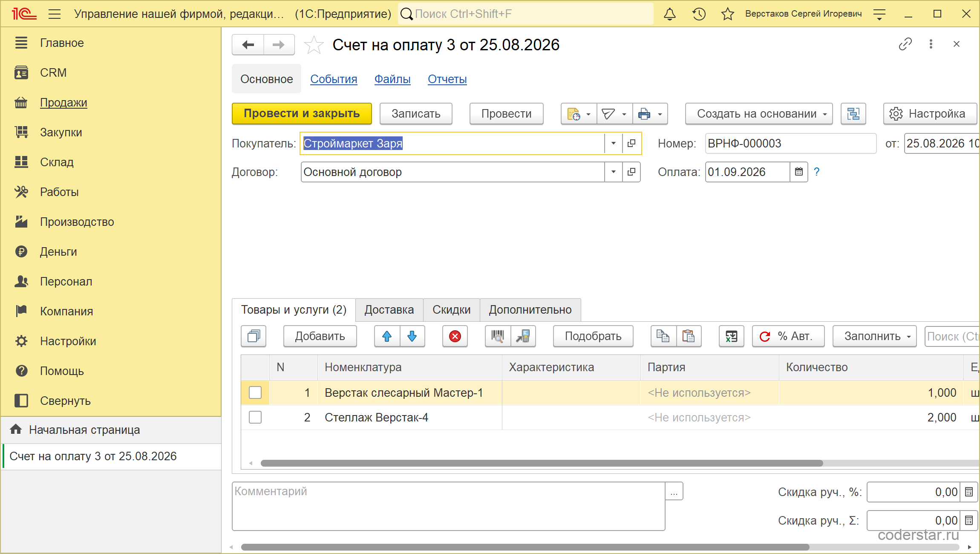Select the Товары и услуги (2) tab
Screen dimensions: 980x554
(x=294, y=310)
